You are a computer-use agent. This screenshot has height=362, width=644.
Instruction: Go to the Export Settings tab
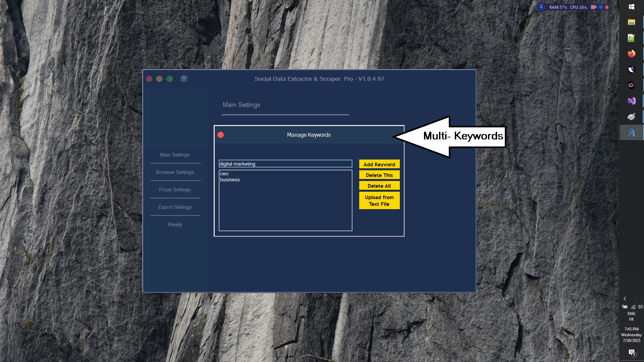coord(175,207)
